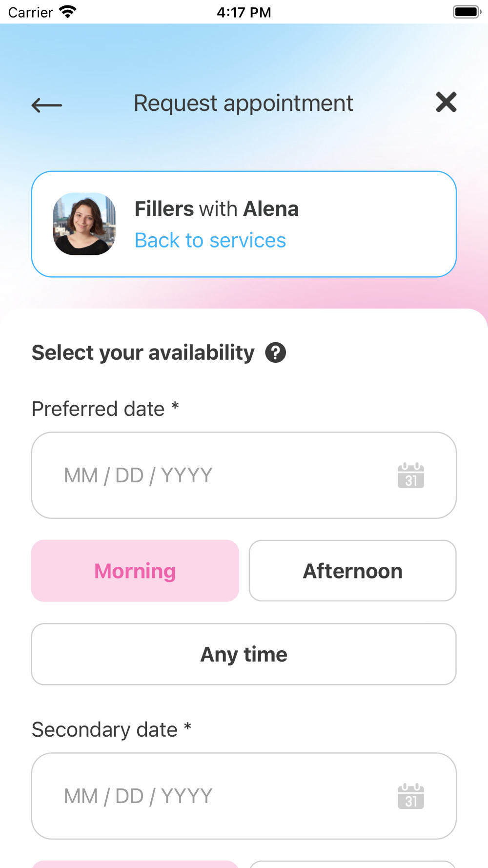Image resolution: width=488 pixels, height=868 pixels.
Task: Follow the Back to services link
Action: (210, 240)
